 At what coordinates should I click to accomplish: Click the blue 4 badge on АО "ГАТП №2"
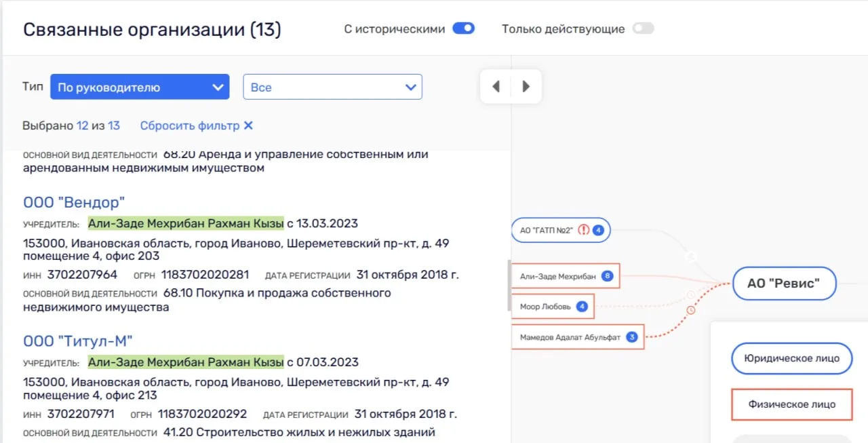click(598, 230)
